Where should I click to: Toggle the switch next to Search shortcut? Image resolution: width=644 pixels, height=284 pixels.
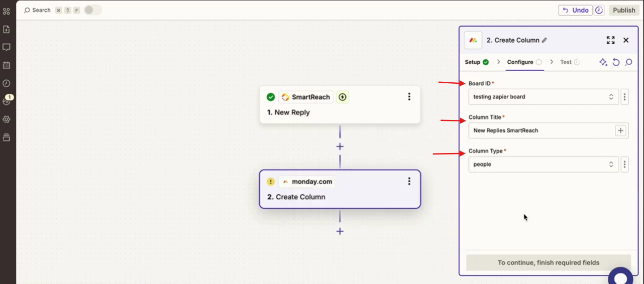coord(92,10)
